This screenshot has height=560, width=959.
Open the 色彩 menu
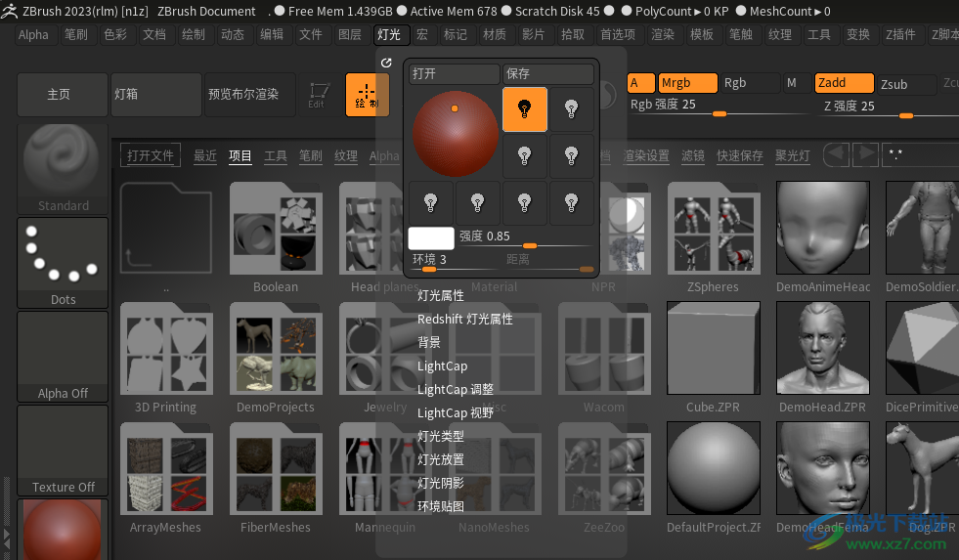[x=115, y=35]
